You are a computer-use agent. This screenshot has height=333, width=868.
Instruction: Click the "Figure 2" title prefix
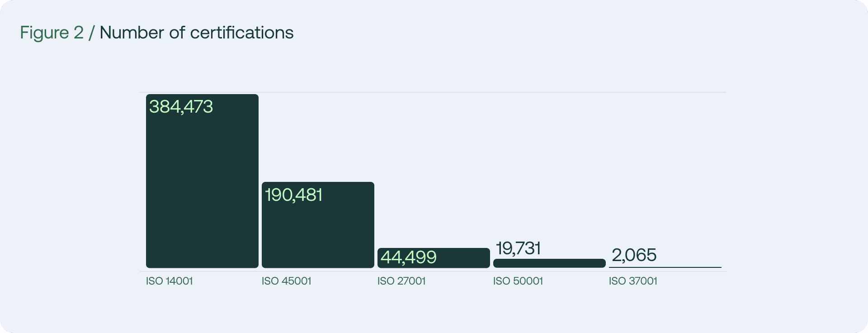pos(52,33)
